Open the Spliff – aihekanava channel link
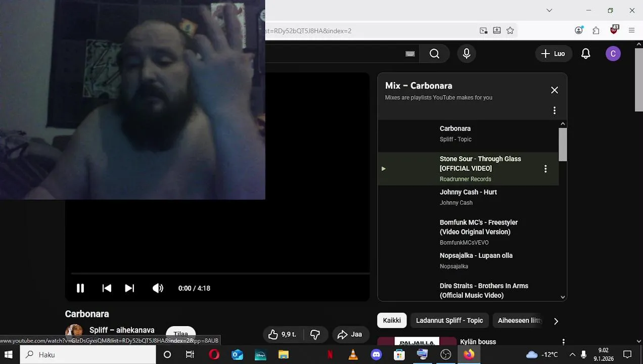 click(x=122, y=330)
